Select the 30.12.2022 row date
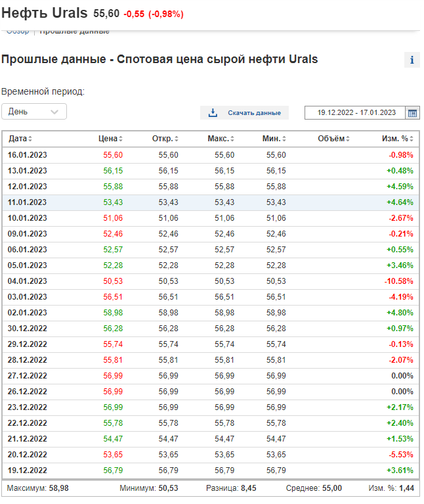 tap(28, 328)
